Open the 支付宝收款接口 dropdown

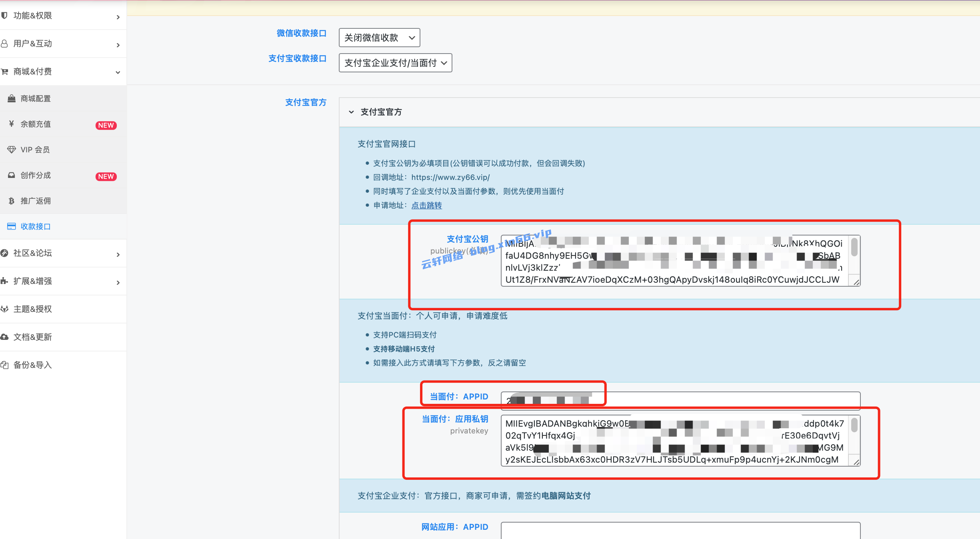395,63
